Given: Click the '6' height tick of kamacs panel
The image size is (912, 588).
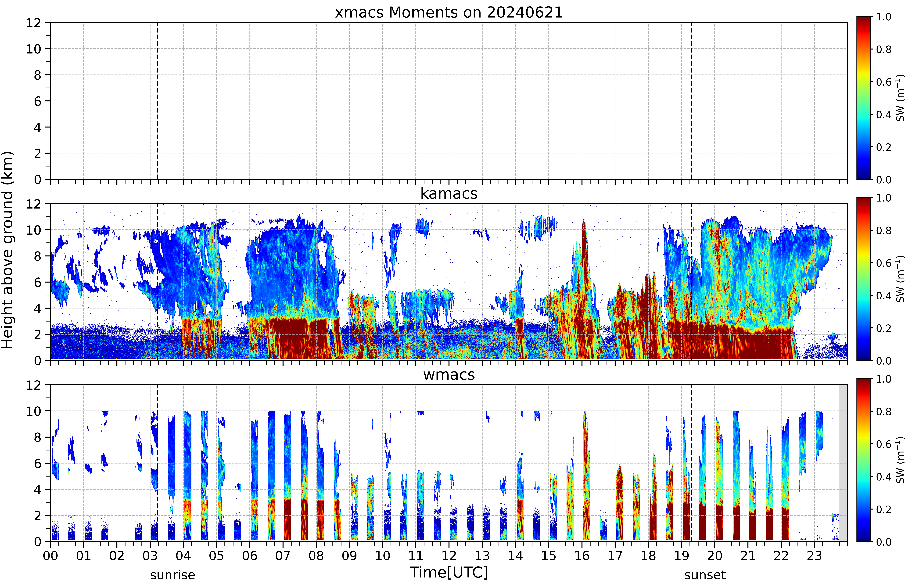Looking at the screenshot, I should pos(37,282).
